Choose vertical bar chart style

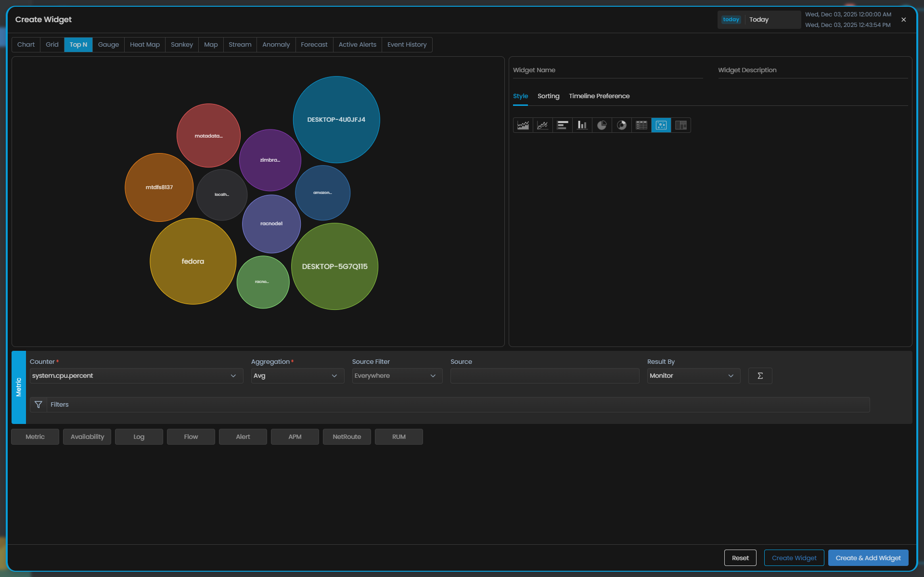[x=582, y=125]
